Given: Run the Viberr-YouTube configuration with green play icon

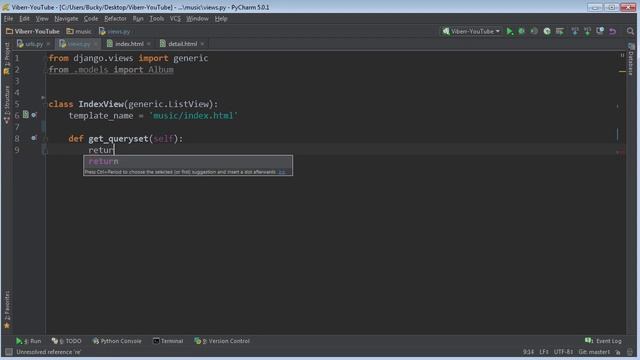Looking at the screenshot, I should point(509,31).
